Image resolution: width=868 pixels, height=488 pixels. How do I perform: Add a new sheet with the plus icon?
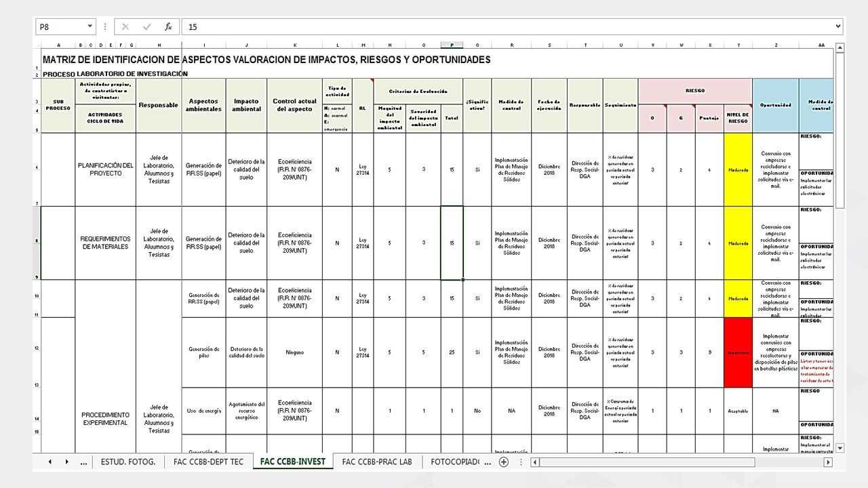point(503,462)
